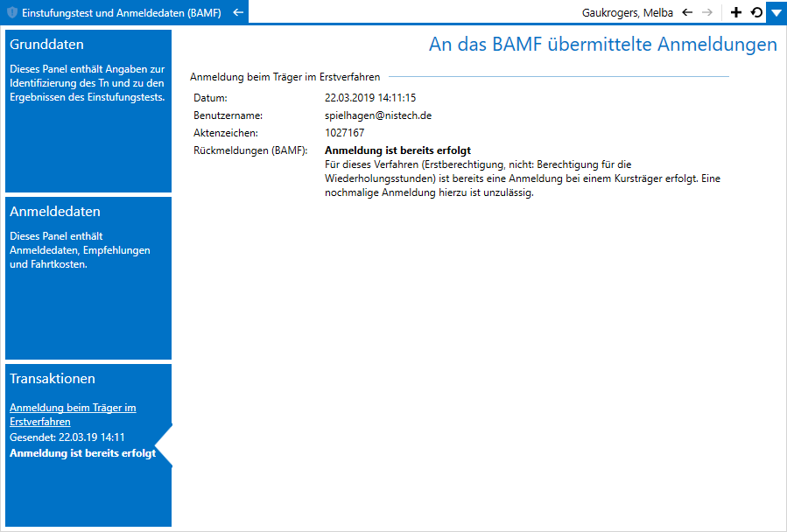
Task: Click the refresh reload icon
Action: pos(756,12)
